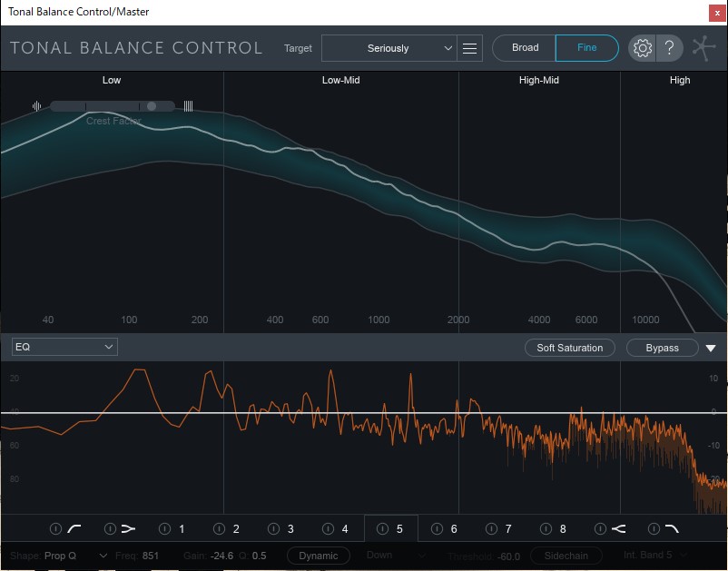Click the Bypass button

[x=662, y=348]
